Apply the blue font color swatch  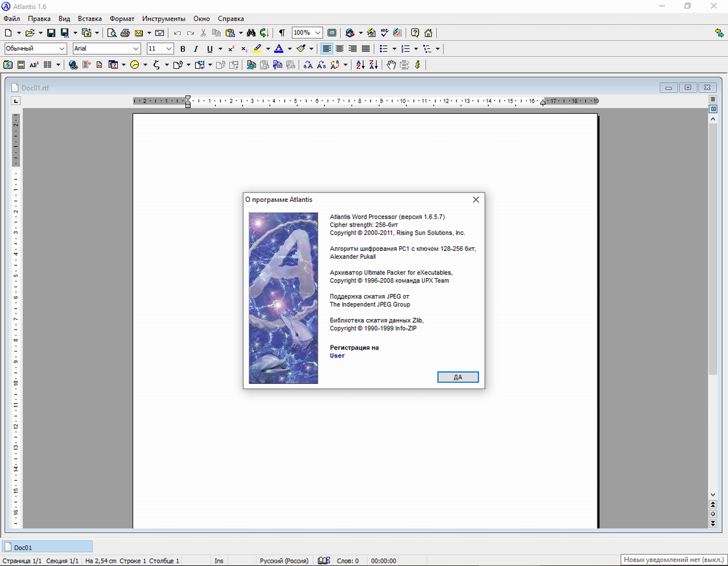(279, 49)
